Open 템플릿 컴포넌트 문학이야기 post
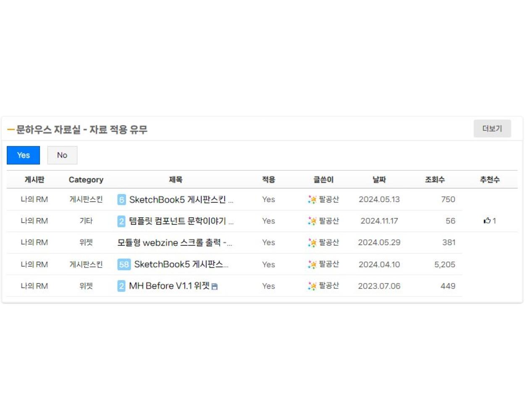525x420 pixels. point(181,221)
